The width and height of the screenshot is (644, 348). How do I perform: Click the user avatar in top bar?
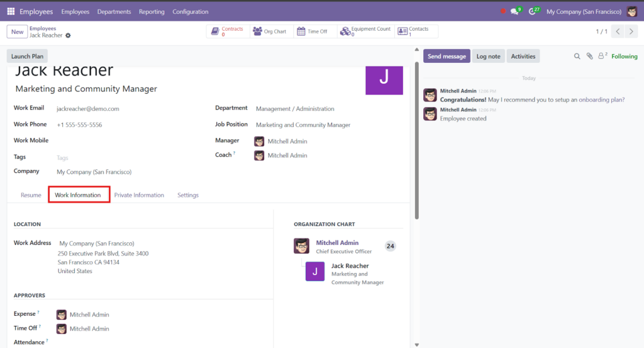tap(631, 11)
